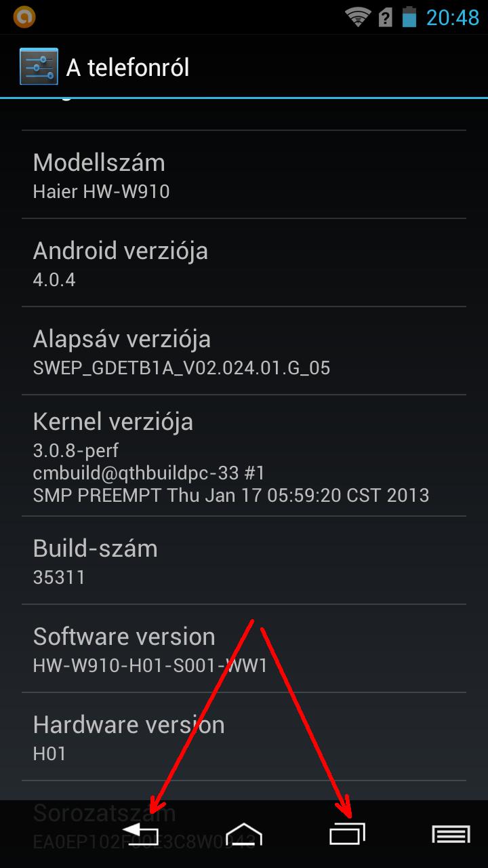The width and height of the screenshot is (488, 868).
Task: Tap the 'A telefonról' header title
Action: 127,67
